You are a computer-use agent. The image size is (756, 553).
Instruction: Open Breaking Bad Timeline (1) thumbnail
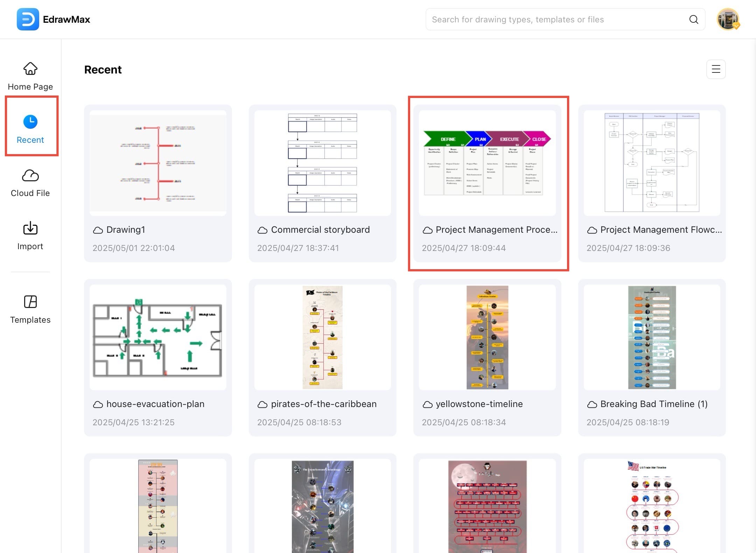coord(652,337)
